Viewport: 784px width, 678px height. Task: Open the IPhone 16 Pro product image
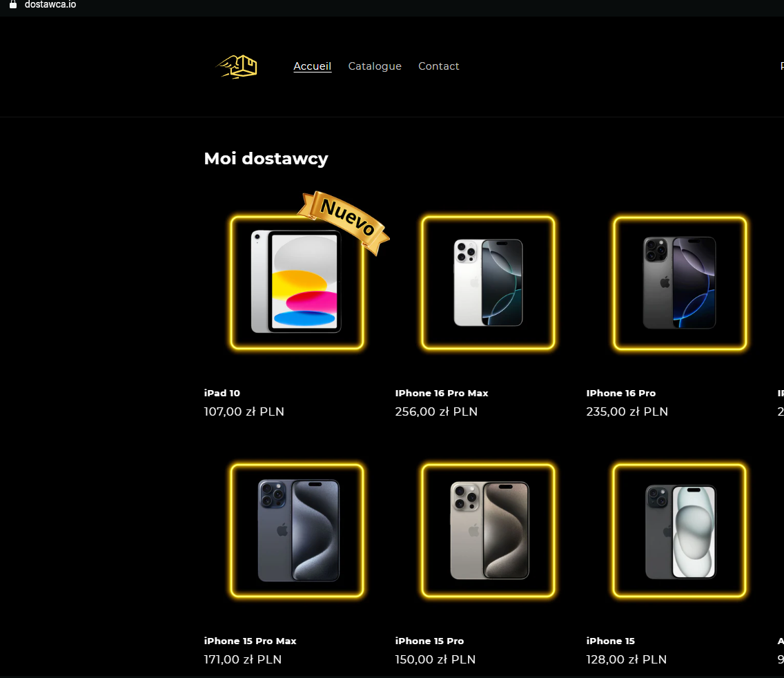680,282
